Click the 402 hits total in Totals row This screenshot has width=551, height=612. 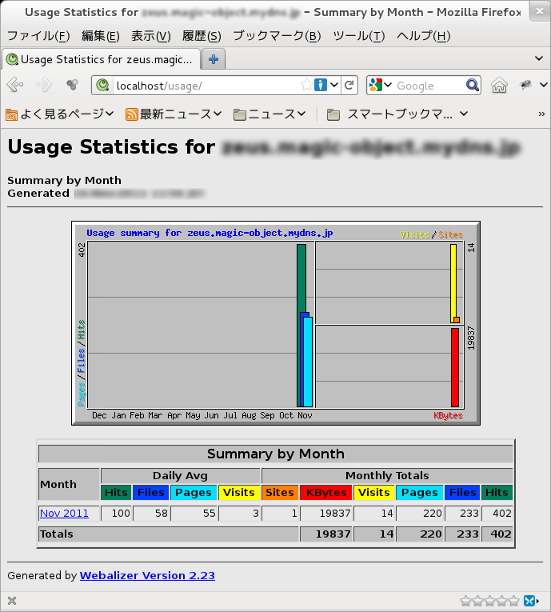coord(497,534)
